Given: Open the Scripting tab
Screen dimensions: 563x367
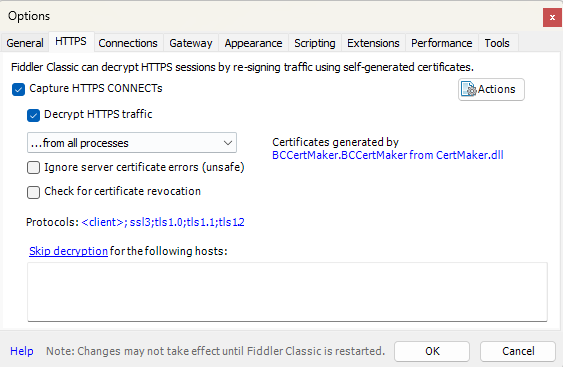Looking at the screenshot, I should 315,43.
